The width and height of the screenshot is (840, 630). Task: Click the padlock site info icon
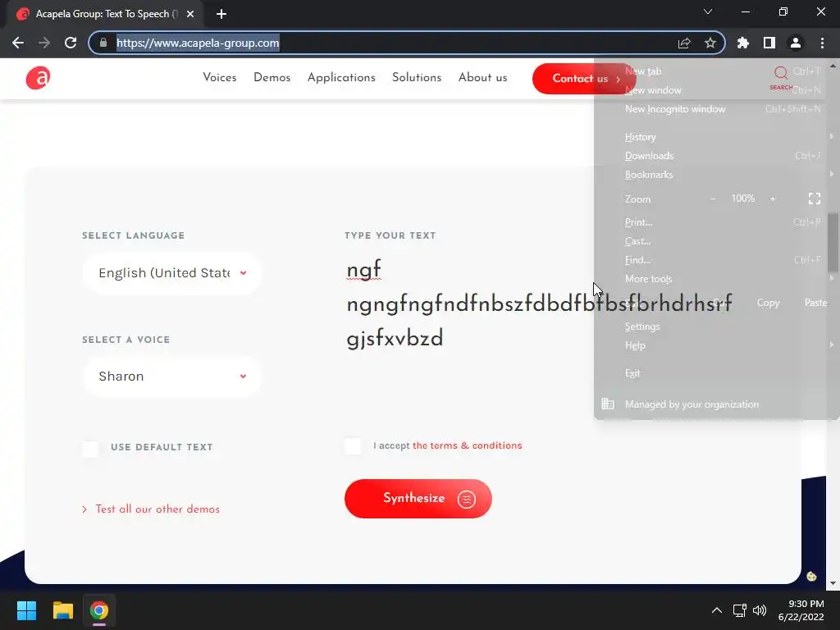pyautogui.click(x=103, y=43)
